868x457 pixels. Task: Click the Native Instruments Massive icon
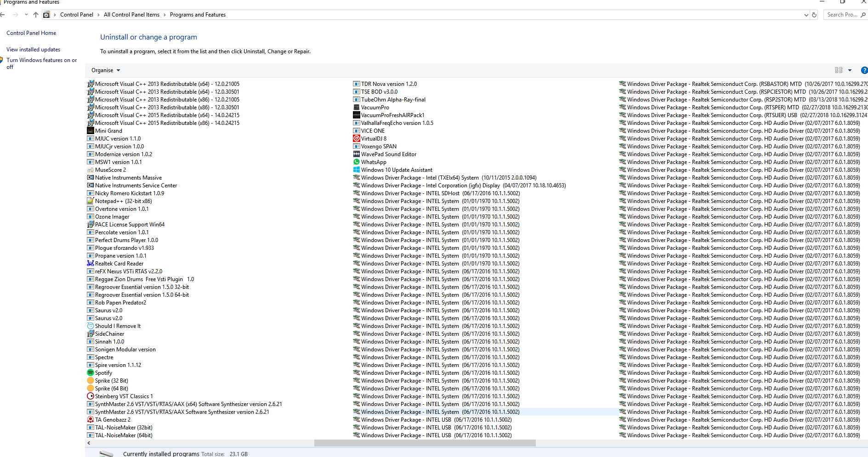tap(91, 177)
